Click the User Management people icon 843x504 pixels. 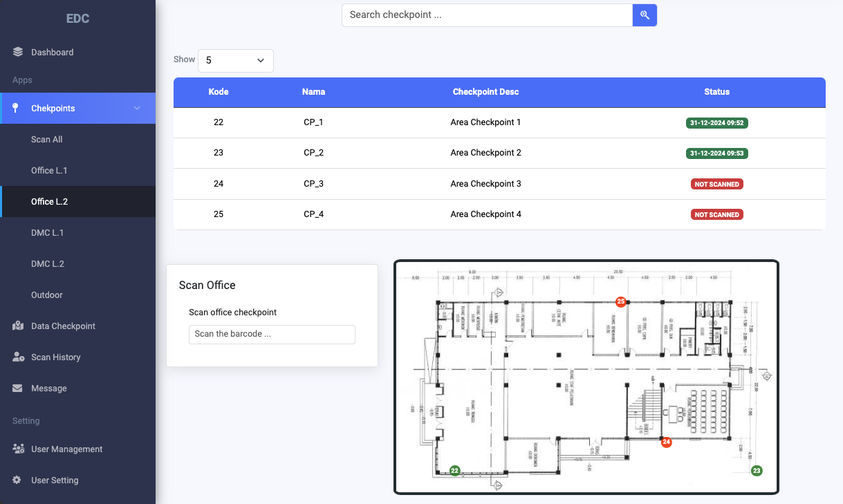pos(19,449)
